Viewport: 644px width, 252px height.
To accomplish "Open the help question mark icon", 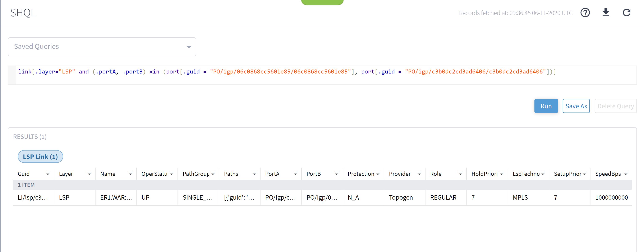I will point(585,13).
